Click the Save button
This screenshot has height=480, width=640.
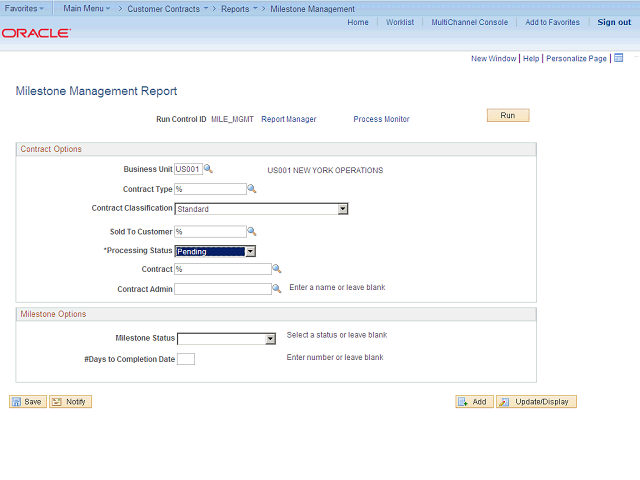click(x=28, y=402)
